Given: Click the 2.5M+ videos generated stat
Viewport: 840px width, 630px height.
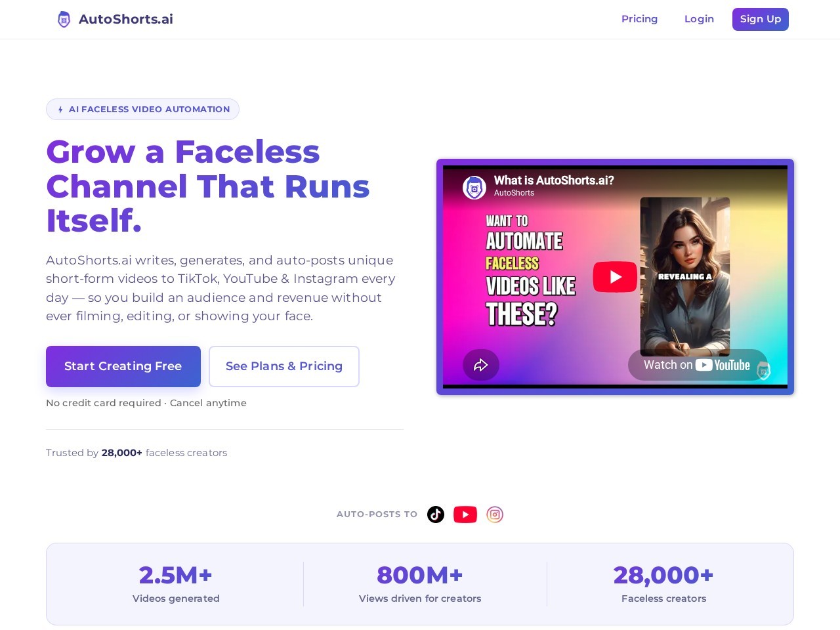Looking at the screenshot, I should coord(176,584).
